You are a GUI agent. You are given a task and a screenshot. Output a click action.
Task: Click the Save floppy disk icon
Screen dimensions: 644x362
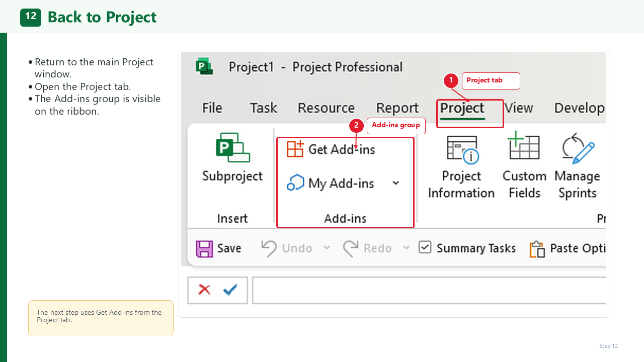coord(204,248)
